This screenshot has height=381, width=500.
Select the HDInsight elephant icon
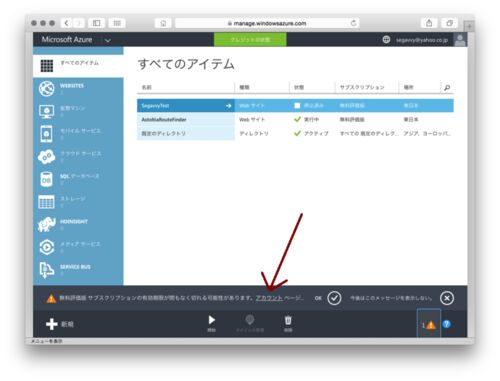pos(46,224)
